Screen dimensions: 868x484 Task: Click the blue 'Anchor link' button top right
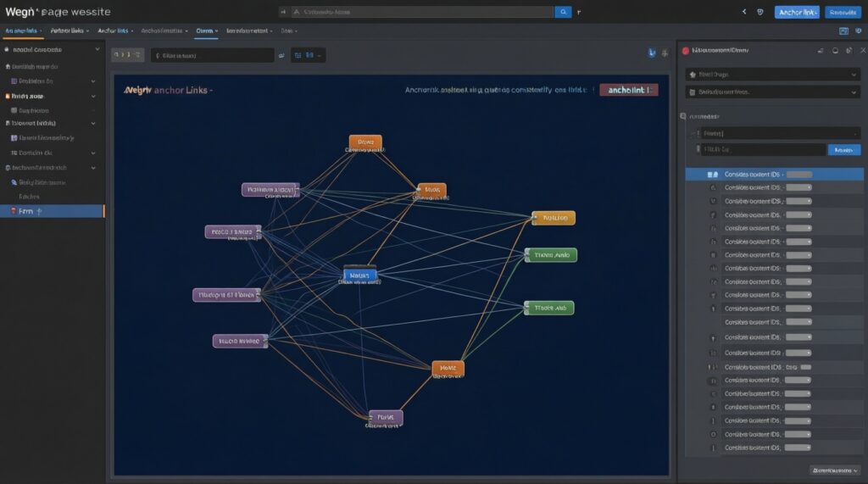point(798,12)
